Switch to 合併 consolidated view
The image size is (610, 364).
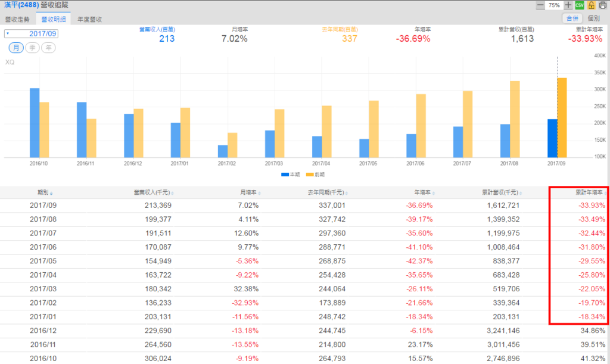(x=572, y=18)
